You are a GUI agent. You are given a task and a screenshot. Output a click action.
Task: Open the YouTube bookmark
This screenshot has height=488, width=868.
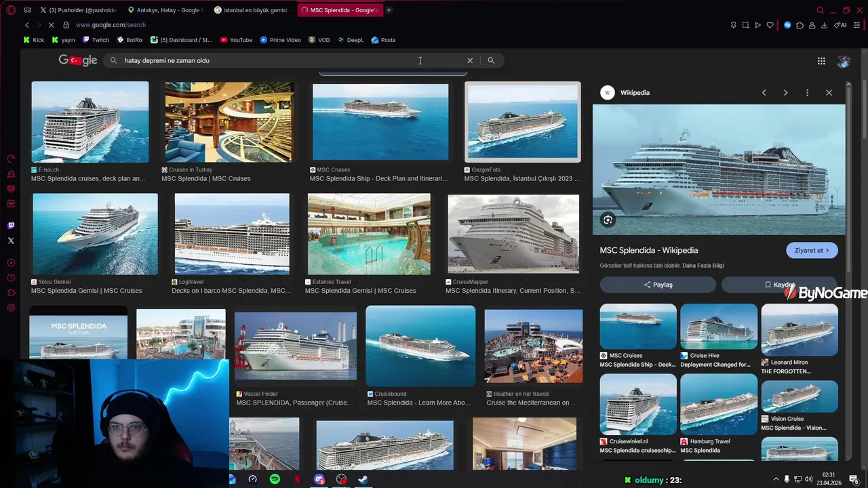coord(236,40)
